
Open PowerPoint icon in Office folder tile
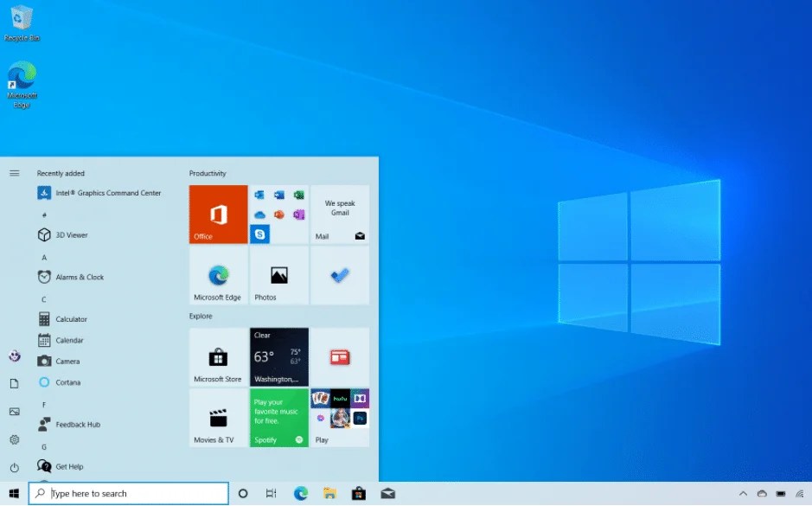pyautogui.click(x=279, y=215)
